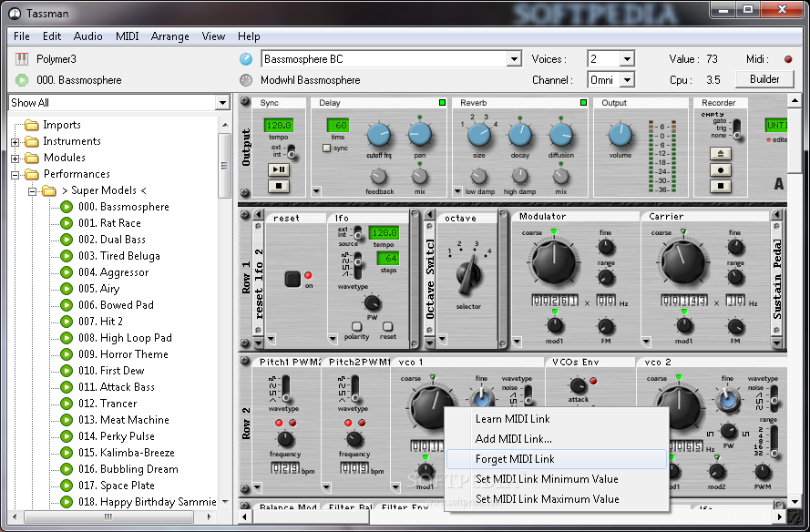The width and height of the screenshot is (810, 532).
Task: Toggle the Delay sync checkbox
Action: pos(326,148)
